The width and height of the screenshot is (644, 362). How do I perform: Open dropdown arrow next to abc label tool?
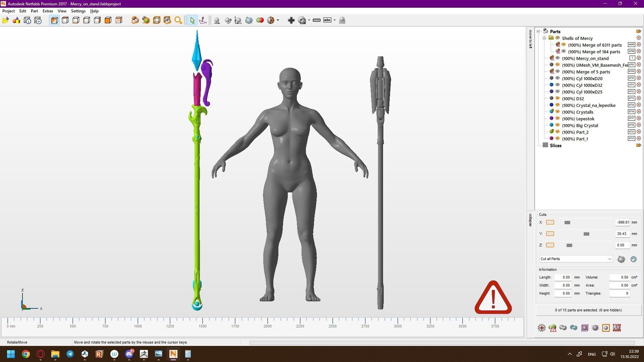pyautogui.click(x=334, y=20)
